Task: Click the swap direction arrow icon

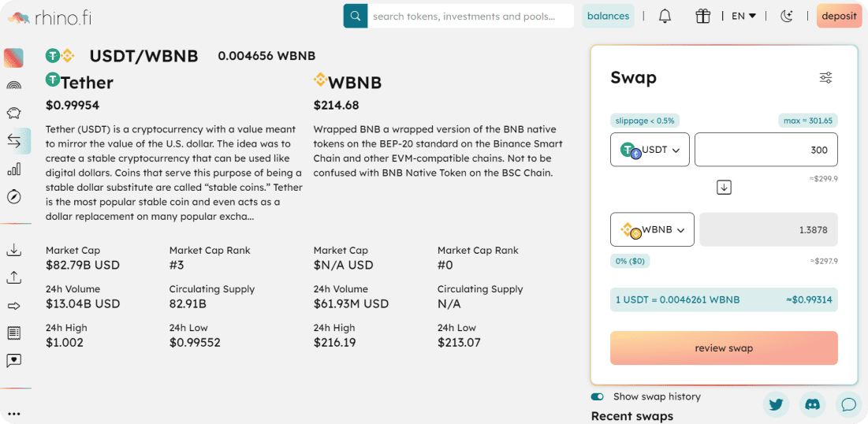Action: point(724,188)
